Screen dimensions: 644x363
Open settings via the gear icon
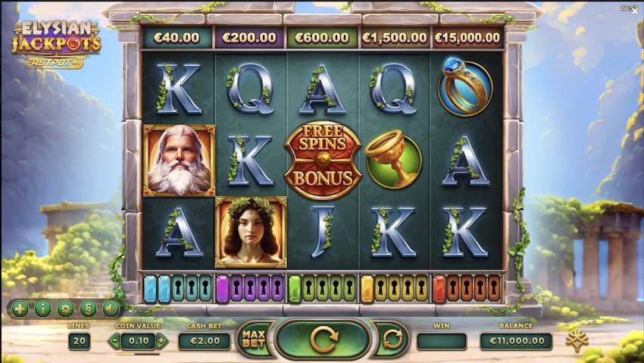tap(65, 308)
